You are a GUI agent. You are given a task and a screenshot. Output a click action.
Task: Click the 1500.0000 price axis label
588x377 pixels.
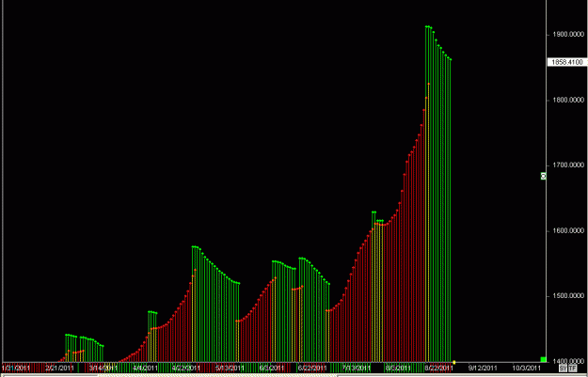pos(568,296)
